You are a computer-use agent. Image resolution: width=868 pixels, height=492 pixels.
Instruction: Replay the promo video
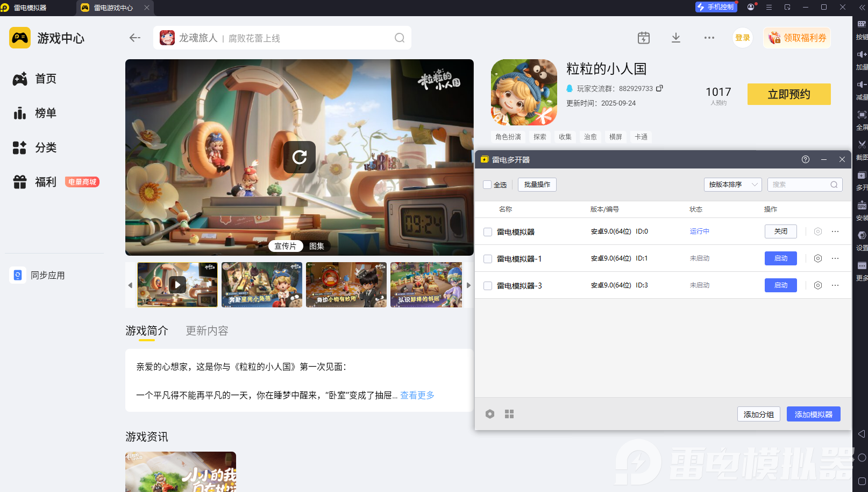point(300,157)
